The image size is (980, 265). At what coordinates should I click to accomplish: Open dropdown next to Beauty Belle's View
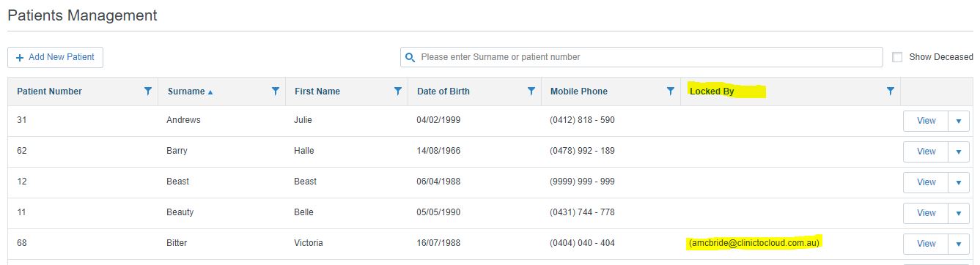pos(959,213)
